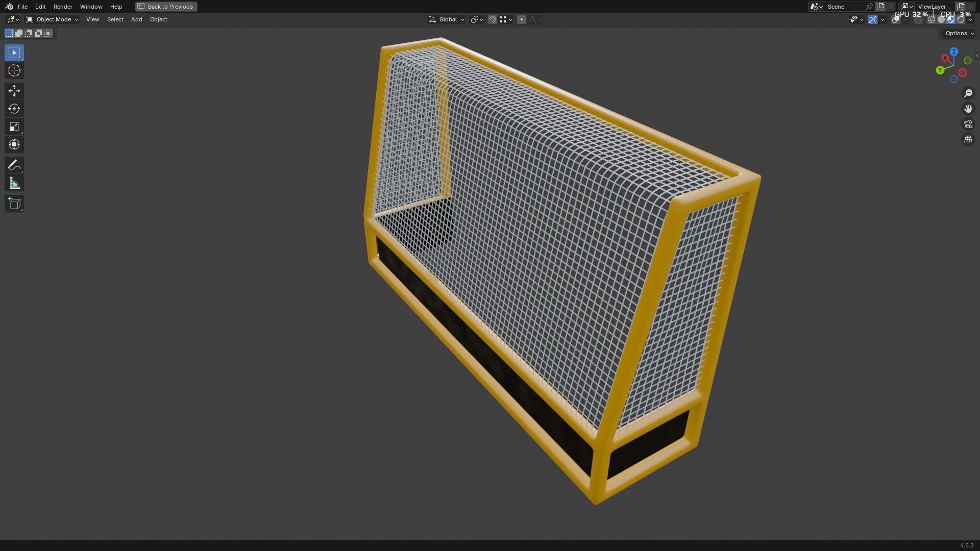980x551 pixels.
Task: Open the Window menu
Action: pos(91,7)
